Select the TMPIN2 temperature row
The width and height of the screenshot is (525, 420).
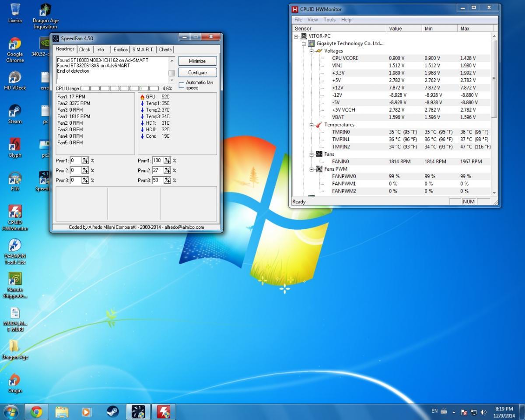click(x=392, y=147)
